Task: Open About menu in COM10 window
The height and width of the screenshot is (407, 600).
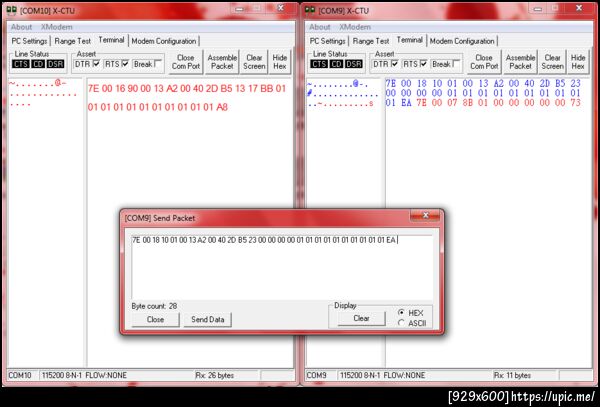Action: pos(21,27)
